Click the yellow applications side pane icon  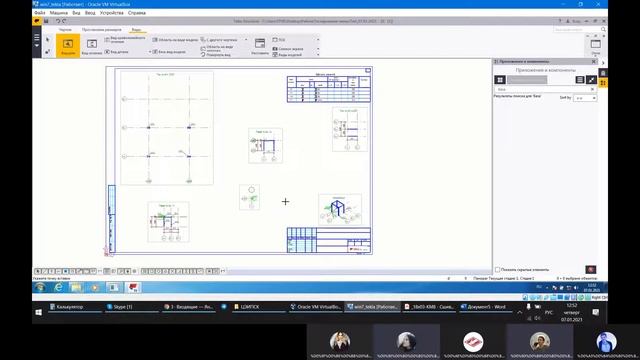pos(603,83)
